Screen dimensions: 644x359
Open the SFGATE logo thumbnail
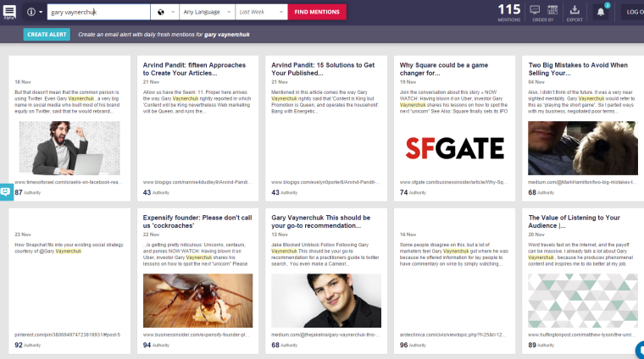click(x=455, y=148)
